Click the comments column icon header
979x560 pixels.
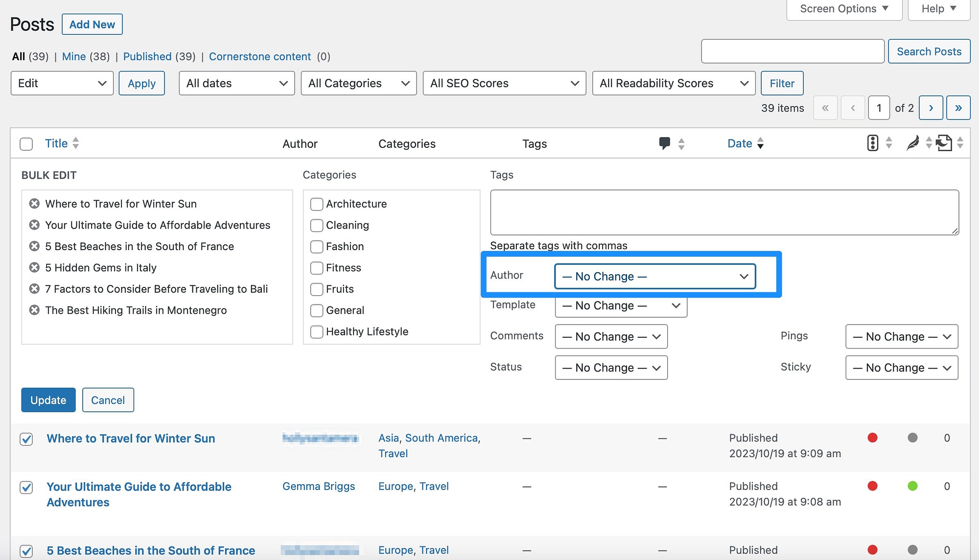point(664,142)
